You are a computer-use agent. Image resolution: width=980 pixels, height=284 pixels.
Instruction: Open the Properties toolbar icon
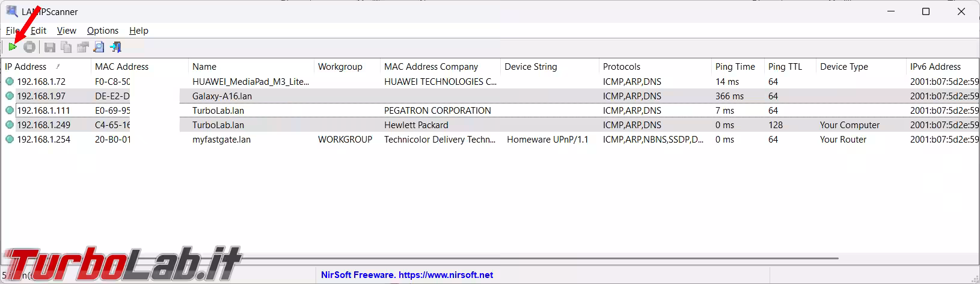[x=82, y=47]
